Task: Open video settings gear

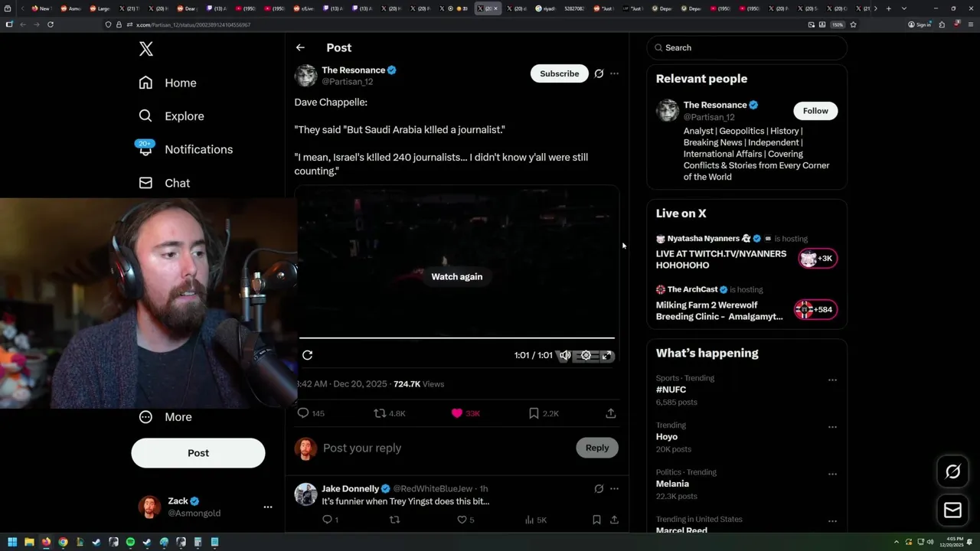Action: coord(586,355)
